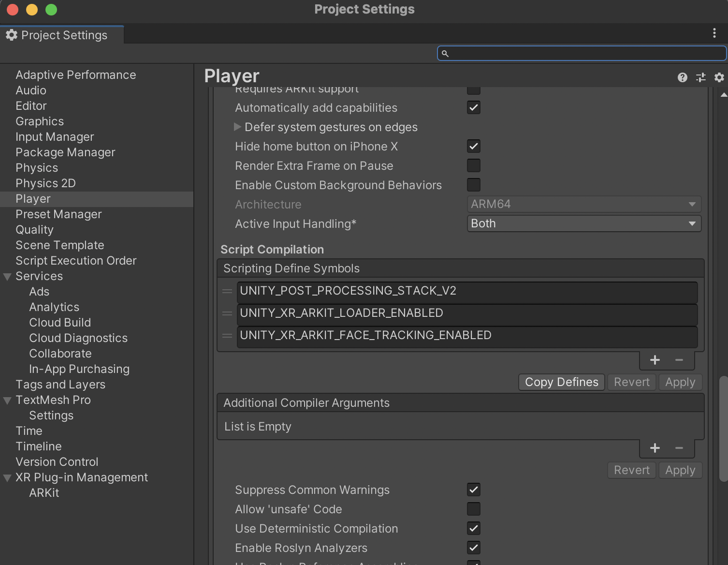Image resolution: width=728 pixels, height=565 pixels.
Task: Apply the Scripting Define Symbols changes
Action: 680,382
